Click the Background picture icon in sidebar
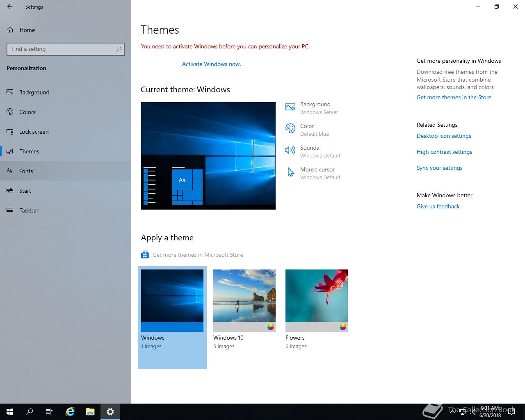The width and height of the screenshot is (525, 420). 10,92
